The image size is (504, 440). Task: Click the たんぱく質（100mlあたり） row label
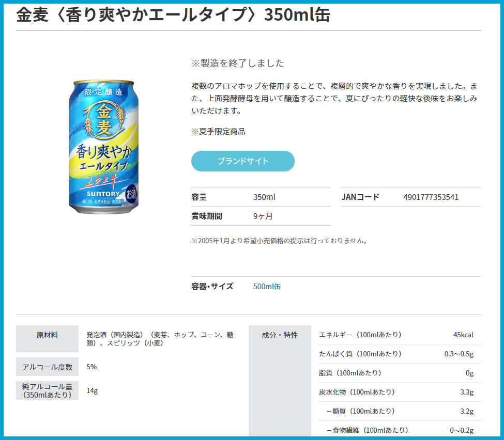point(360,354)
